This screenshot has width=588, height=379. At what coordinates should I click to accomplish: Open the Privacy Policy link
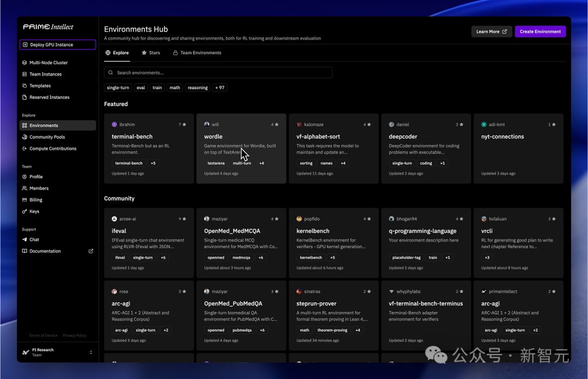tap(75, 335)
